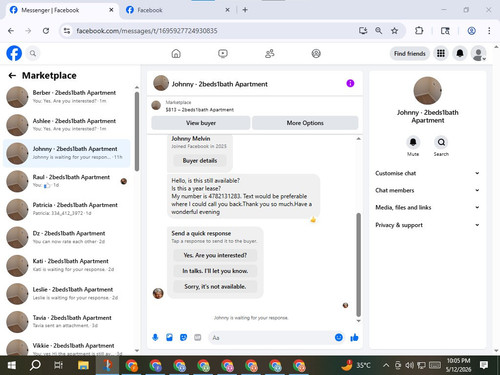Open Windows taskbar search

(35, 365)
